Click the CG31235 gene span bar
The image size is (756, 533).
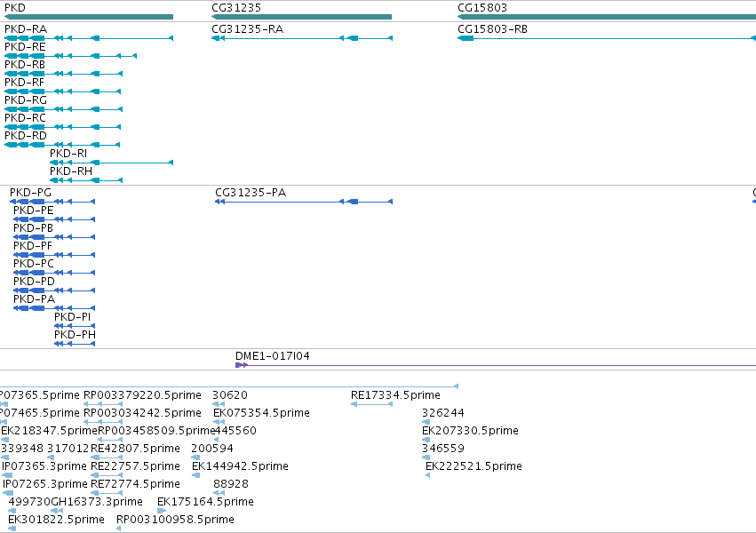click(301, 17)
